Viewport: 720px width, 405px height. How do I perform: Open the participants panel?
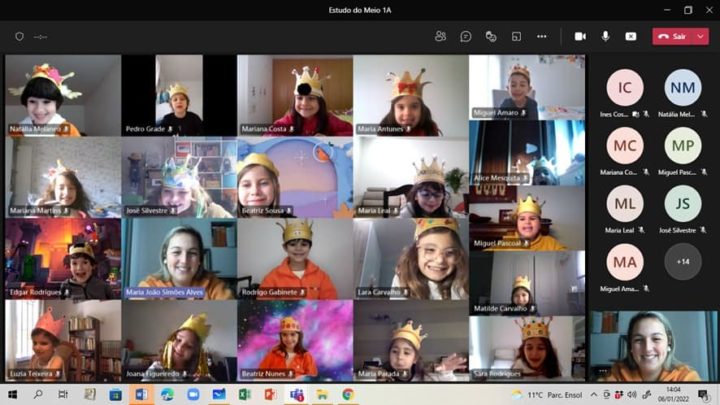440,36
